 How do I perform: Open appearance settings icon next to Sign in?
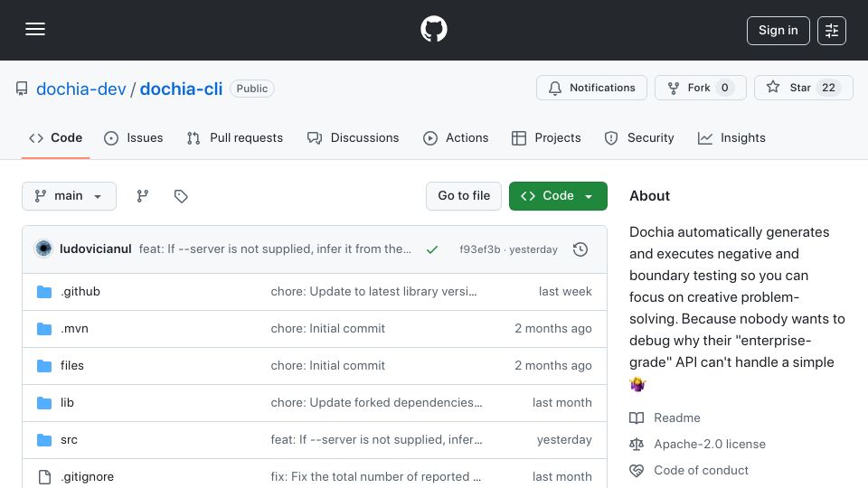coord(832,31)
